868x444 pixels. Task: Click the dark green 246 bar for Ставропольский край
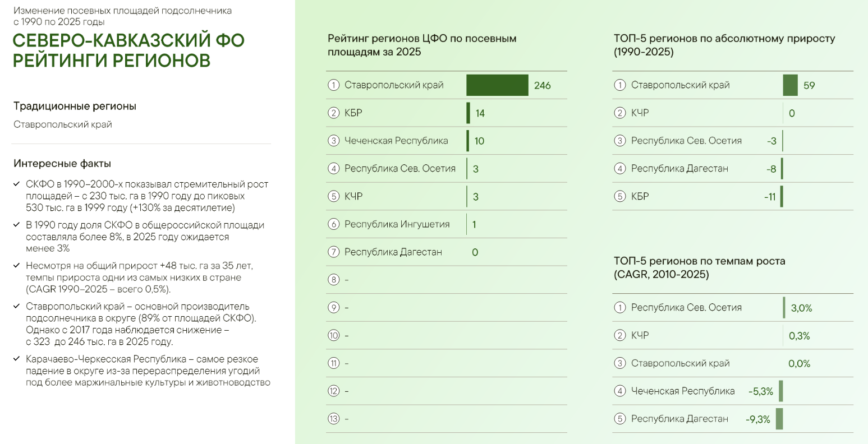point(497,85)
